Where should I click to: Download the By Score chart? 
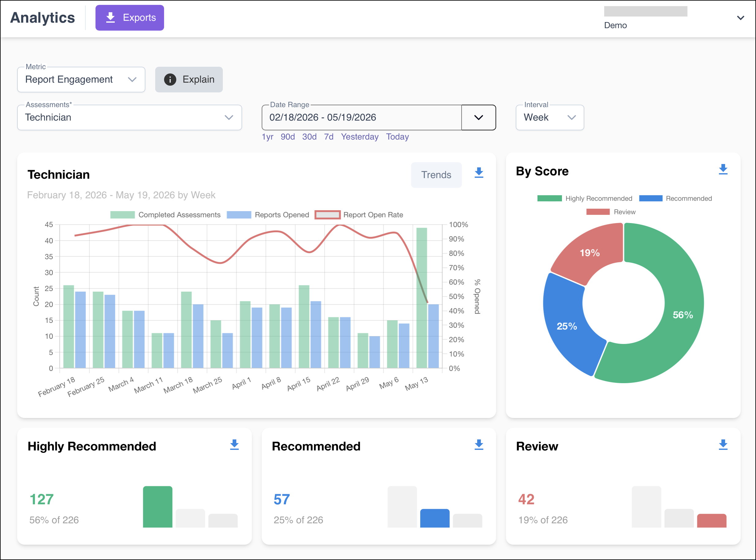point(723,170)
